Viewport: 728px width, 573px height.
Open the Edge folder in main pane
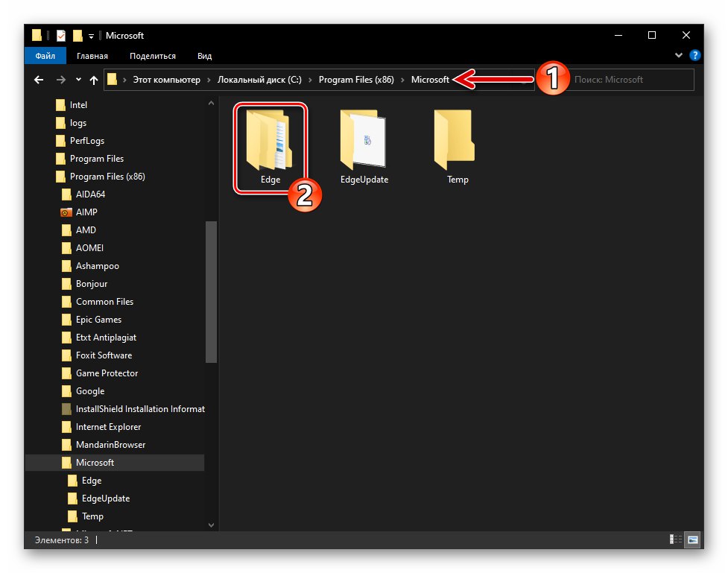click(x=270, y=148)
